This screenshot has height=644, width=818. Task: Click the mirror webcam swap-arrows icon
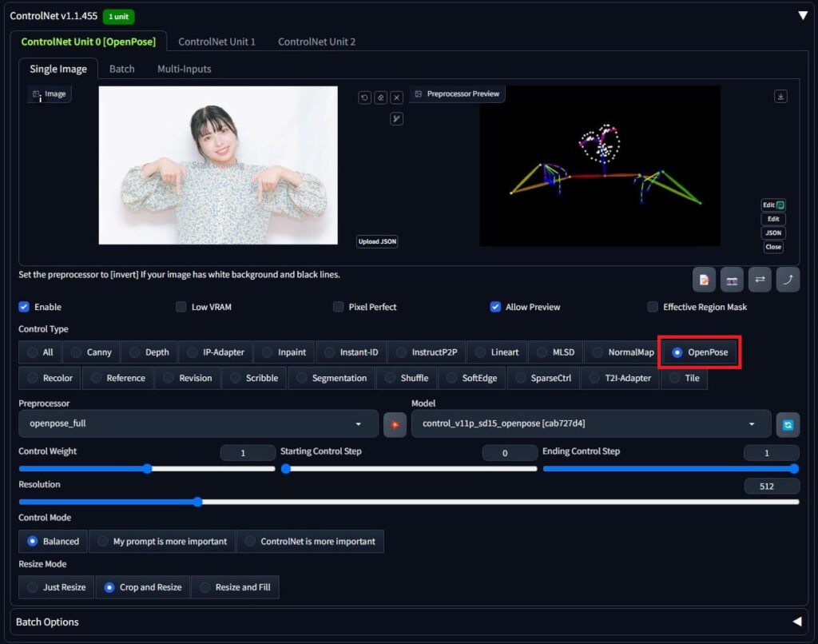tap(760, 280)
